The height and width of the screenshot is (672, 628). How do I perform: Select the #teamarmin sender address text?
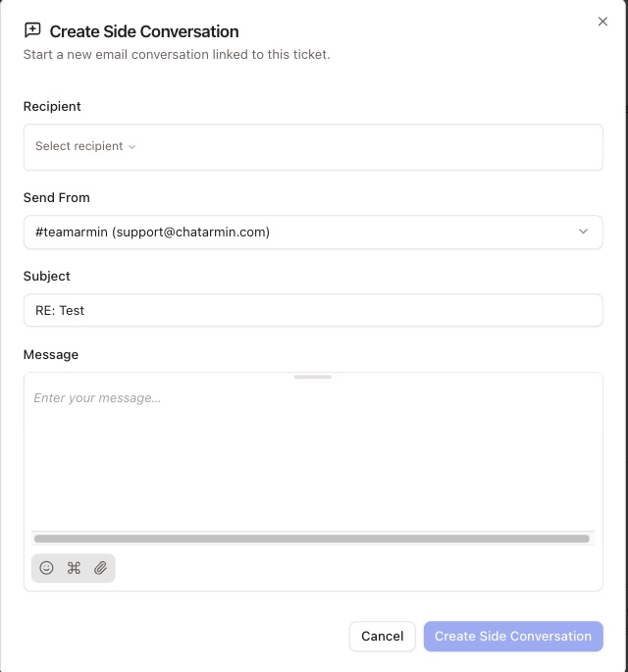click(x=152, y=233)
